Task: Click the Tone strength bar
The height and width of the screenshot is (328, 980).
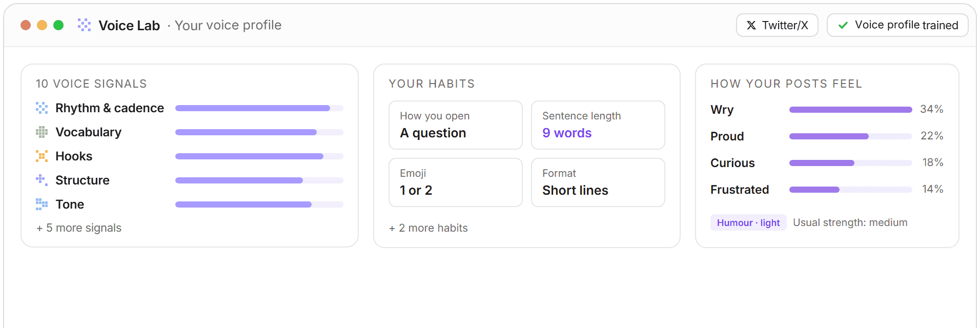Action: click(x=259, y=204)
